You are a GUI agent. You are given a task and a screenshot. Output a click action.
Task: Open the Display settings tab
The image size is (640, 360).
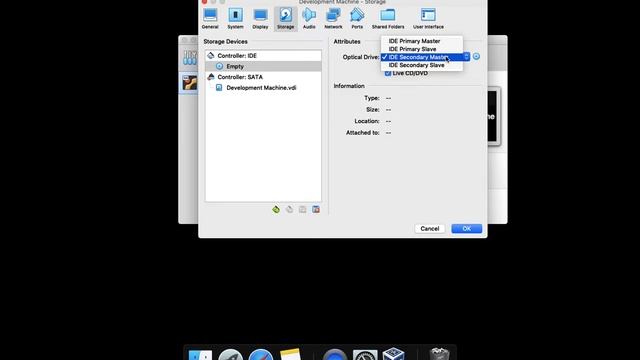[260, 18]
